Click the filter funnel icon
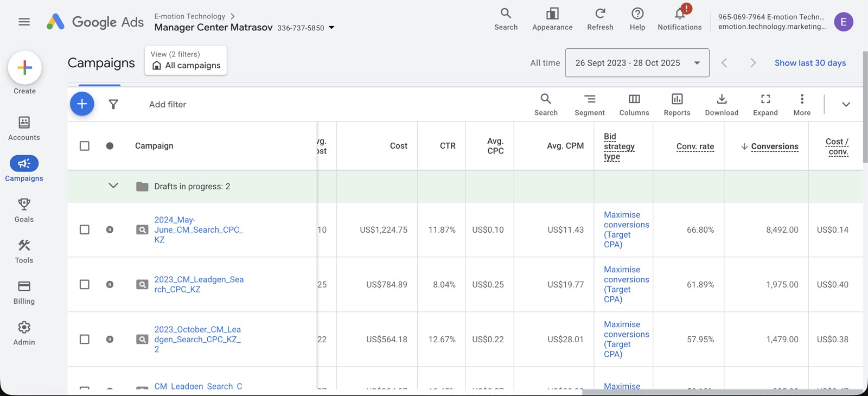This screenshot has width=868, height=396. click(x=113, y=104)
